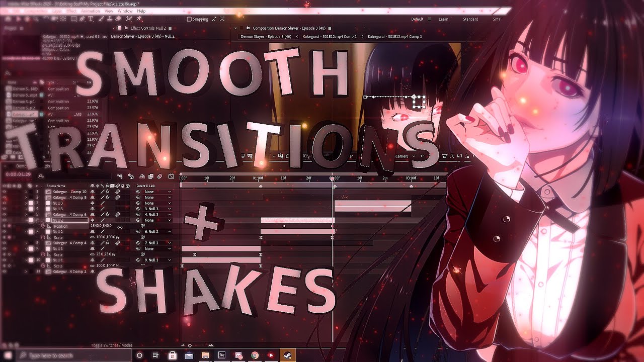Open Google Chrome from the taskbar

click(x=255, y=355)
